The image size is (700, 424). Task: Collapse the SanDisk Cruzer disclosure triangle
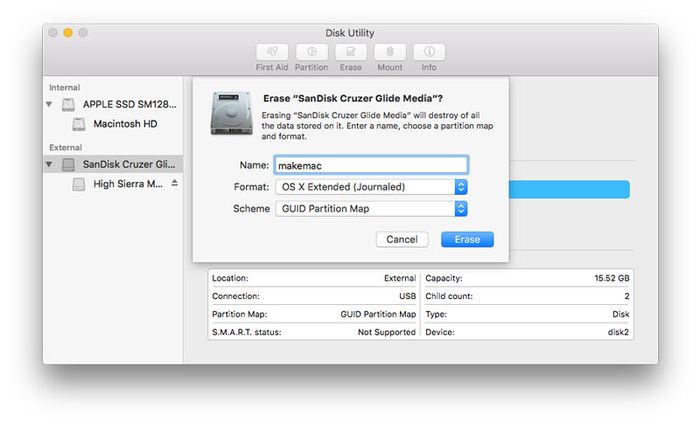(49, 164)
